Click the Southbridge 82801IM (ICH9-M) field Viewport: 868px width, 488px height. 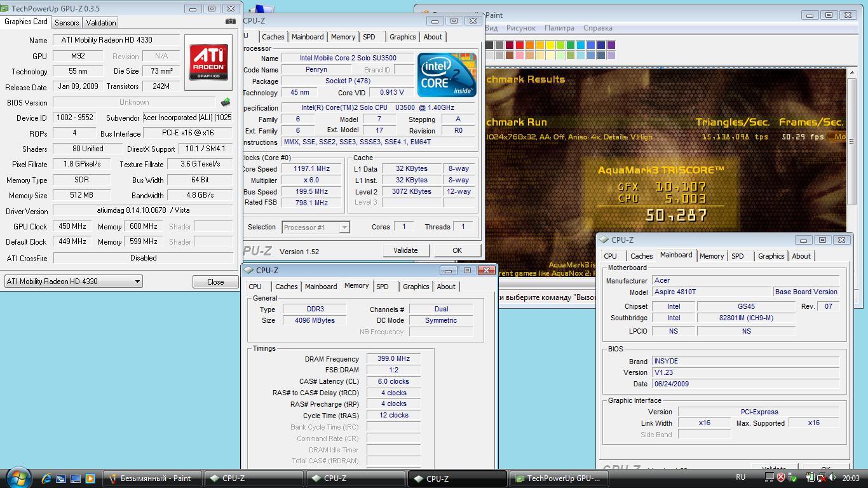[746, 318]
